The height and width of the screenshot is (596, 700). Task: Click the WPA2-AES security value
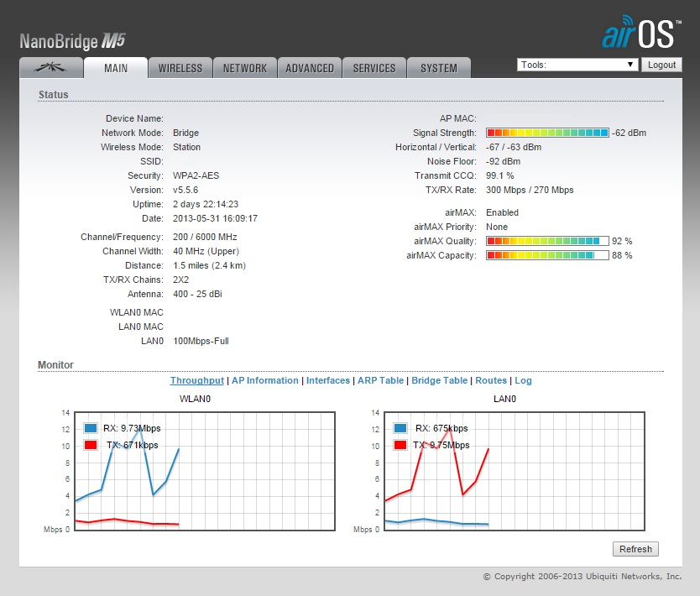tap(196, 175)
